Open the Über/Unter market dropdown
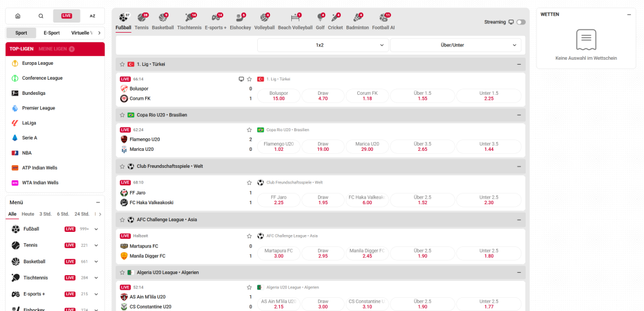The width and height of the screenshot is (644, 311). pos(455,45)
